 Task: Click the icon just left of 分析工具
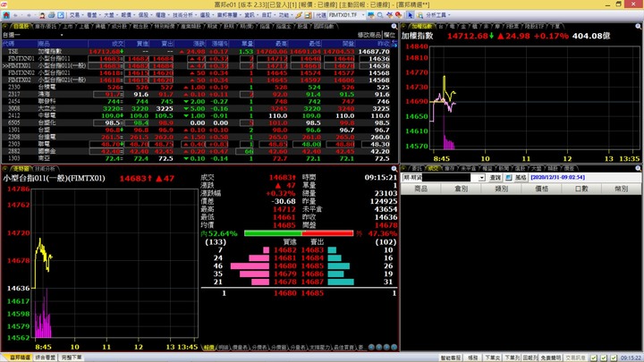(419, 15)
